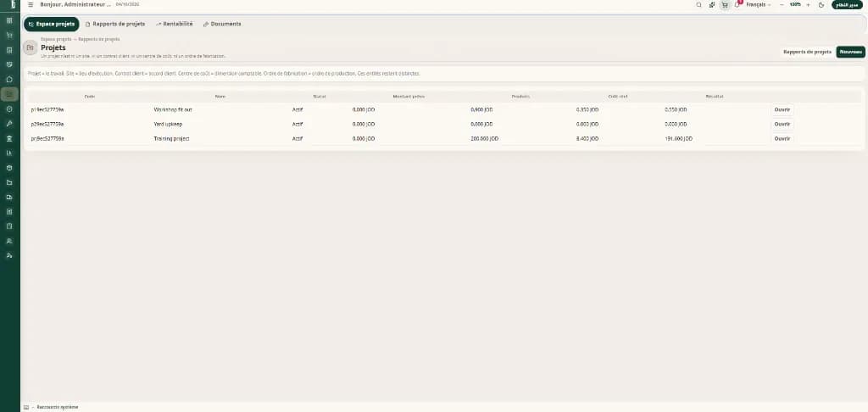Open the bank building icon in sidebar

(9, 138)
